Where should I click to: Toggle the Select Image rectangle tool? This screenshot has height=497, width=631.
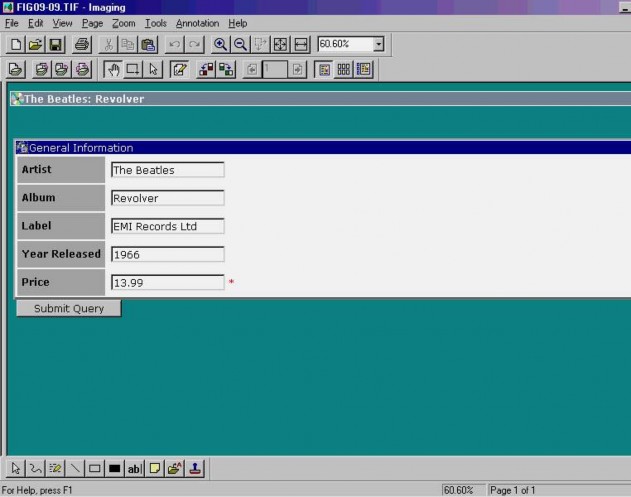point(133,70)
